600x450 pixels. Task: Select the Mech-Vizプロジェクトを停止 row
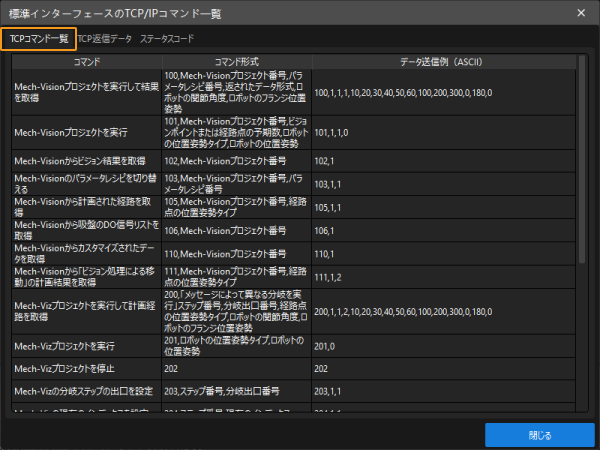click(87, 368)
